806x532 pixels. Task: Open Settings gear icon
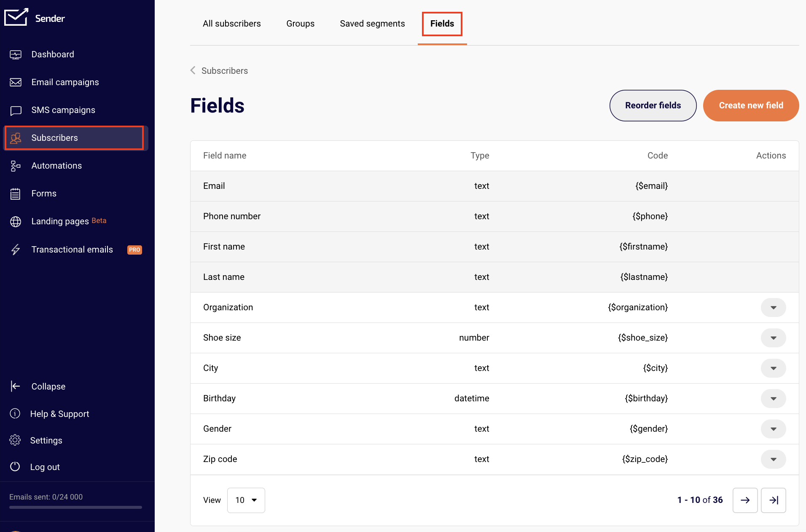[x=15, y=441]
